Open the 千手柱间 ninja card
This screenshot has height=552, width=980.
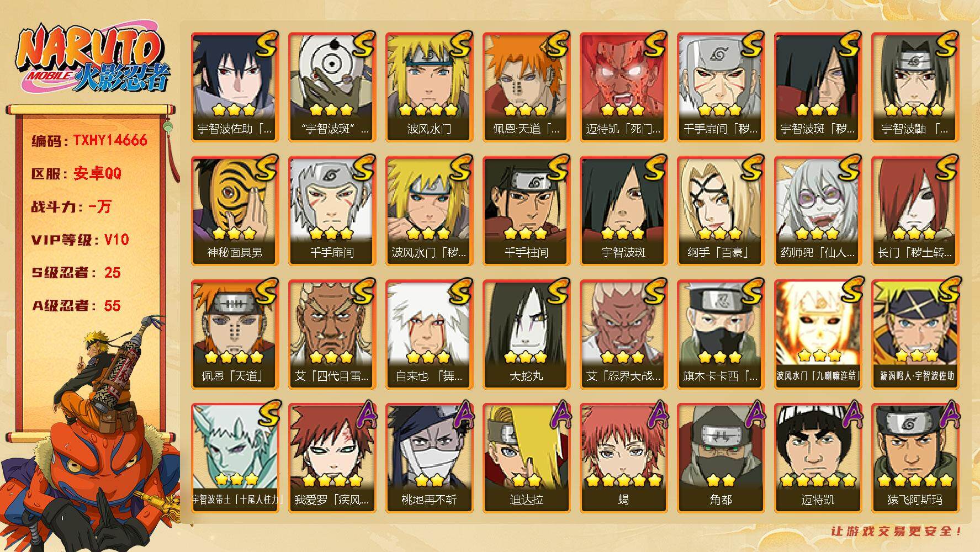click(x=526, y=210)
